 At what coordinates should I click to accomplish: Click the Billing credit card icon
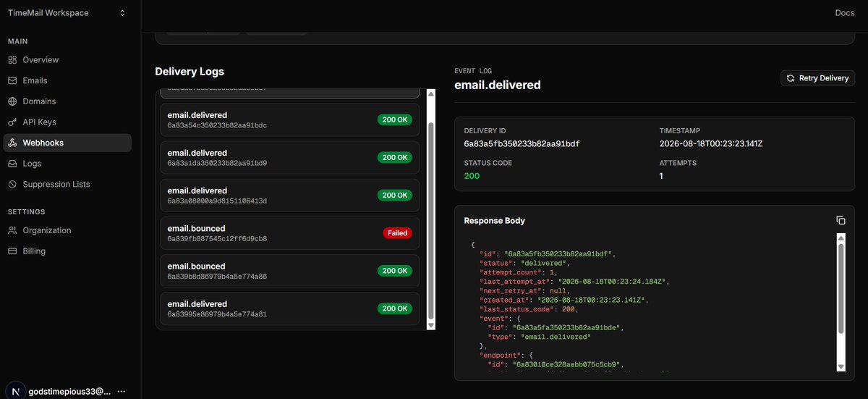pyautogui.click(x=12, y=251)
